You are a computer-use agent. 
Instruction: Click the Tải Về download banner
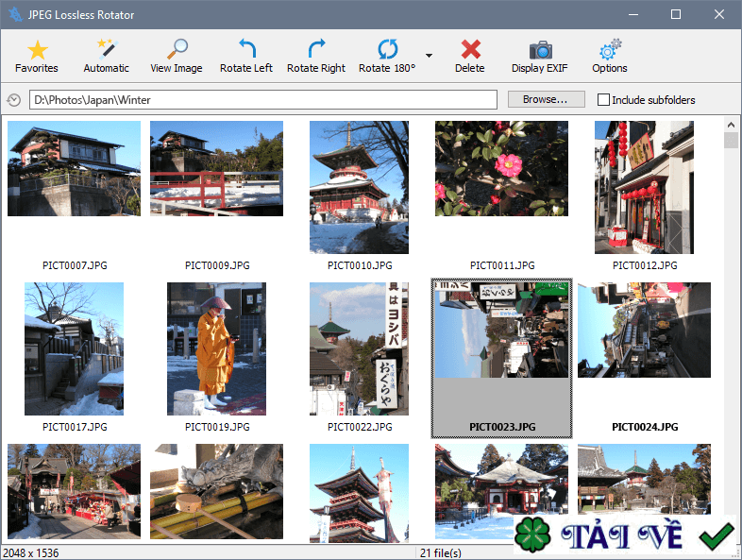coord(627,535)
